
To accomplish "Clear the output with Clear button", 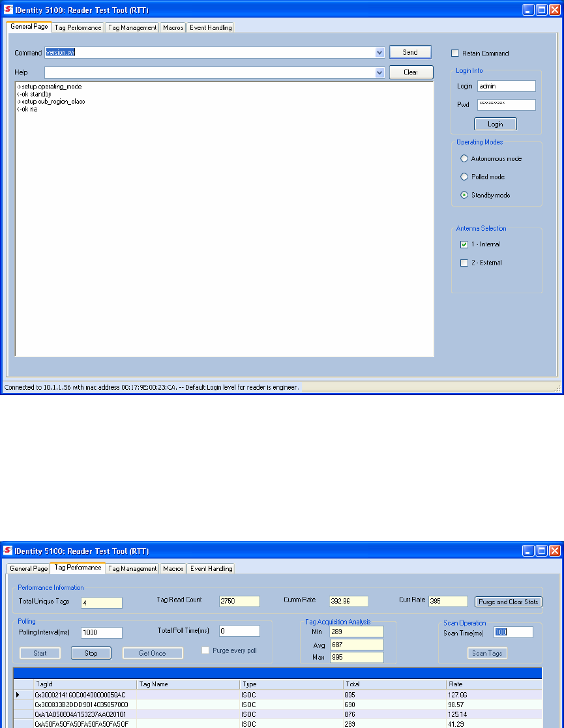I will point(411,72).
